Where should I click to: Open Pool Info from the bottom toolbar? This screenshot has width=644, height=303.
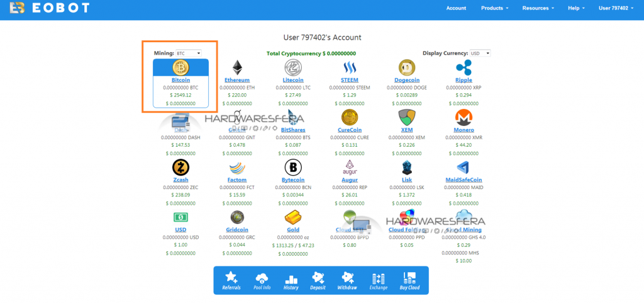263,280
